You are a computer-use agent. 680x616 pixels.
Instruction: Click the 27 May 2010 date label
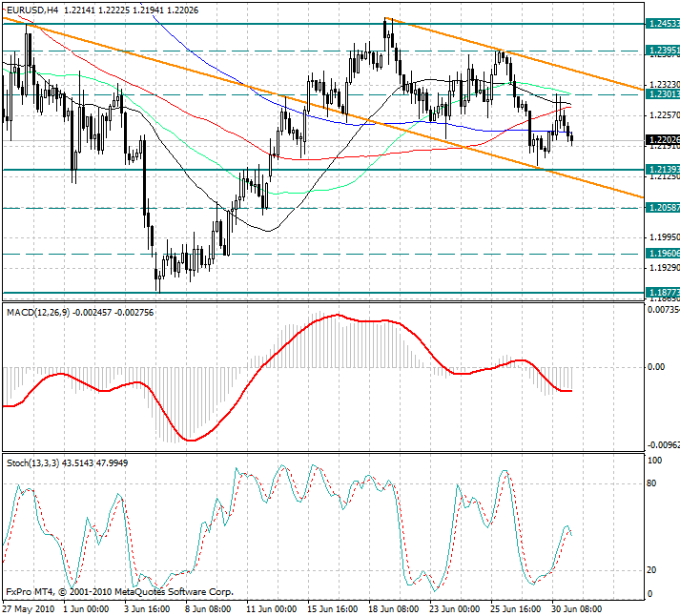tap(31, 609)
